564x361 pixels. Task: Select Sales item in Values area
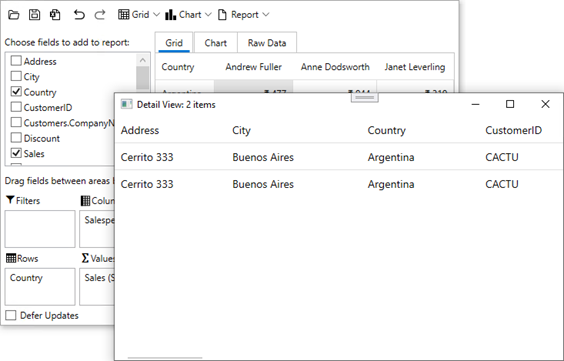pyautogui.click(x=99, y=278)
